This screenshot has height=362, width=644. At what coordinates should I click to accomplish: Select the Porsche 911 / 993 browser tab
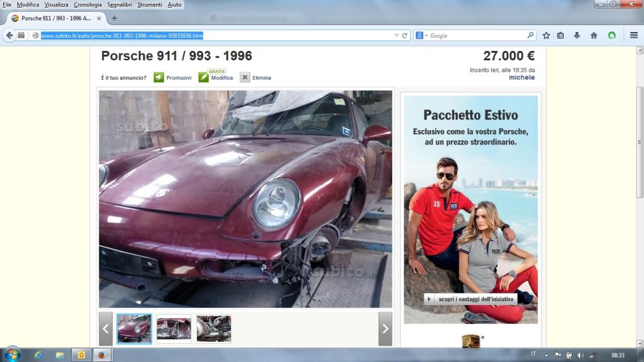[x=56, y=18]
